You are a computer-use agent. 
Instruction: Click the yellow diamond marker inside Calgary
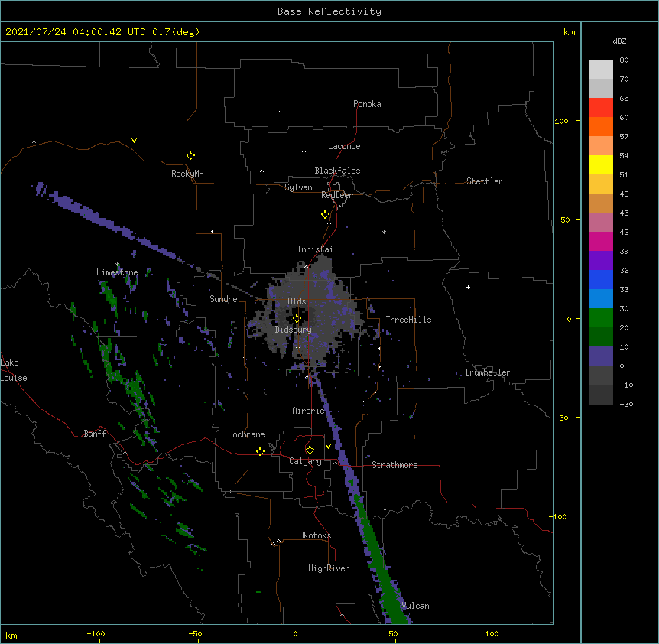310,450
